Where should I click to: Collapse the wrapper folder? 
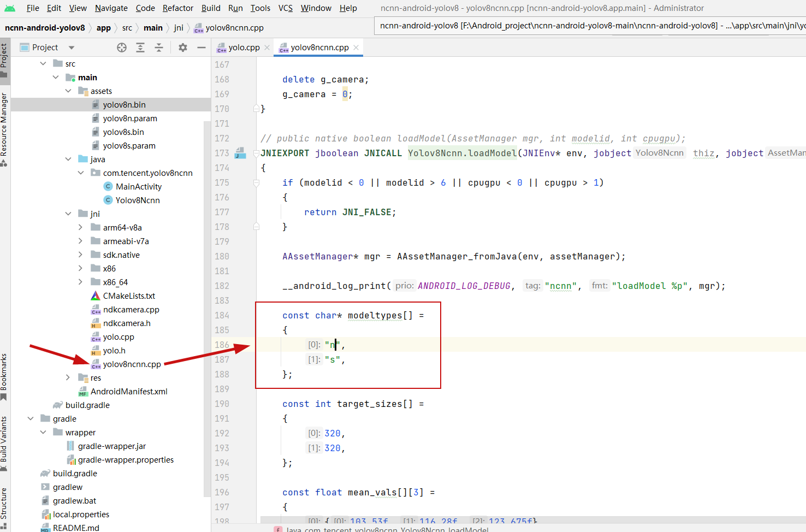pos(43,432)
